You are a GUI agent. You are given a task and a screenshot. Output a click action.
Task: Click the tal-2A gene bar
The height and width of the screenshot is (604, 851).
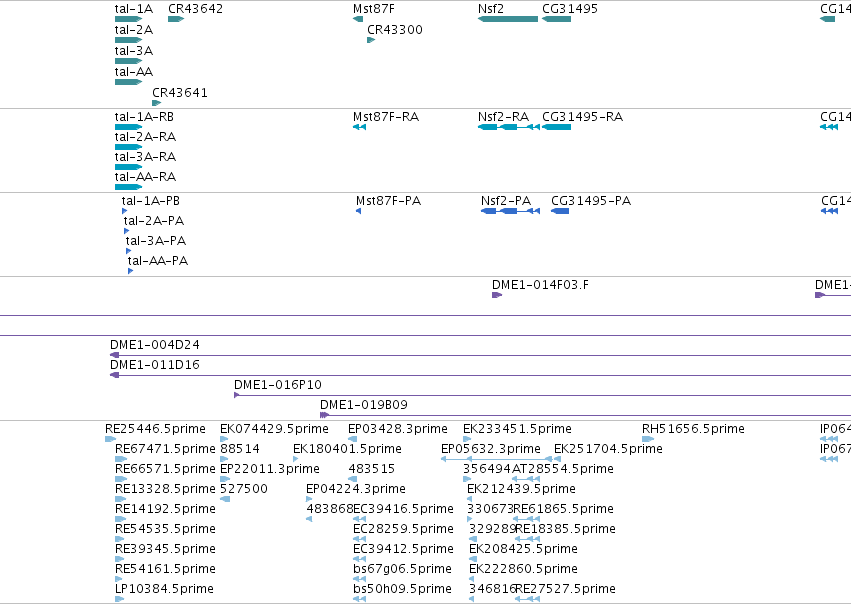click(x=129, y=40)
